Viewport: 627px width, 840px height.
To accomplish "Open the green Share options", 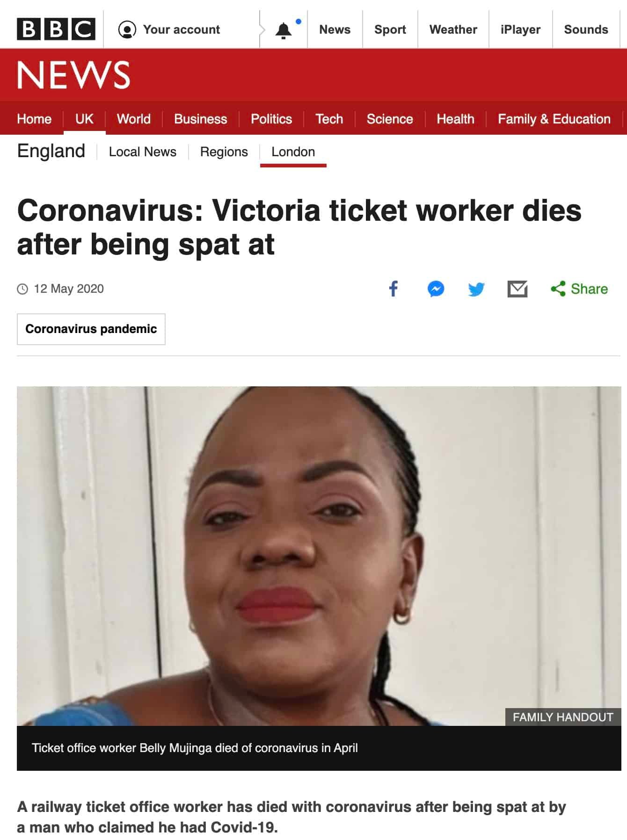I will point(579,289).
